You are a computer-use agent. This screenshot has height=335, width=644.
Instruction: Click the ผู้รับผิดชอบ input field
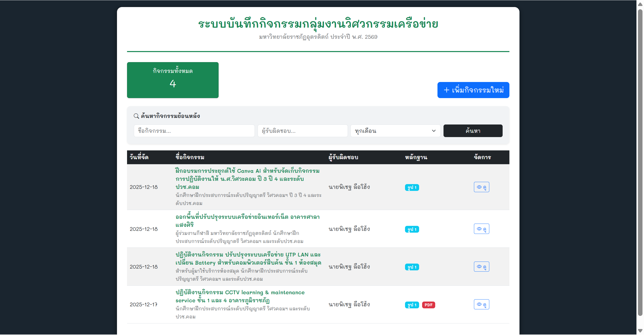click(303, 131)
